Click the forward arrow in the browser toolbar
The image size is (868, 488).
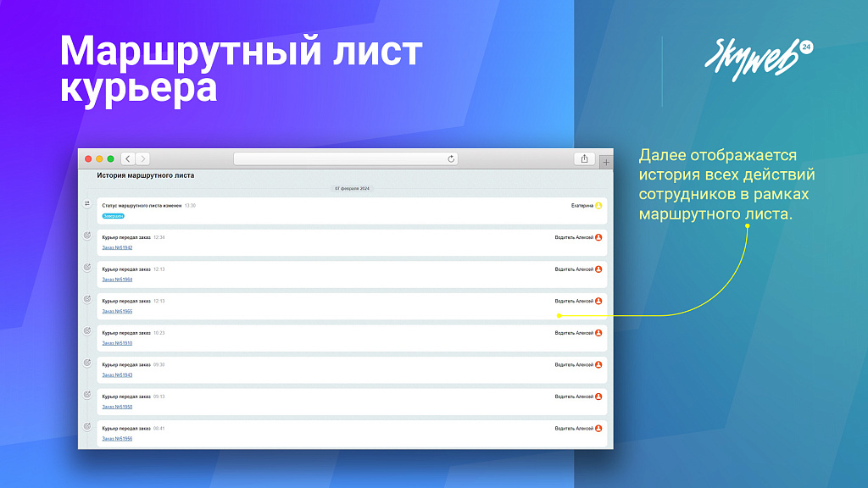tap(143, 159)
